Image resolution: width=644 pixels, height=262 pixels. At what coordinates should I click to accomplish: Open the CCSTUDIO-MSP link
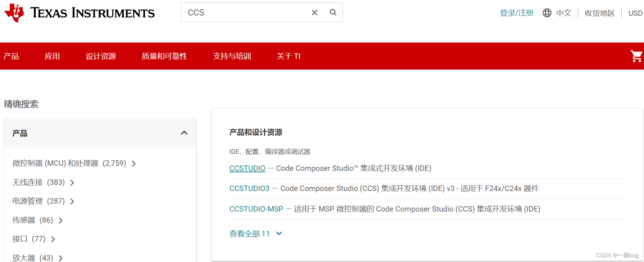point(256,209)
